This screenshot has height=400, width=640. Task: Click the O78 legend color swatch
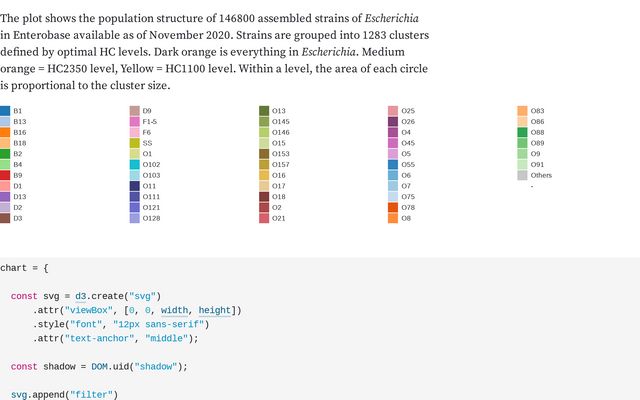point(393,207)
